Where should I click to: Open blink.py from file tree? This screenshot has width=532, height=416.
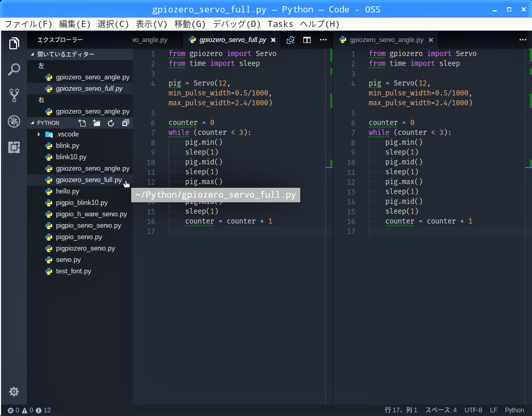tap(80, 146)
